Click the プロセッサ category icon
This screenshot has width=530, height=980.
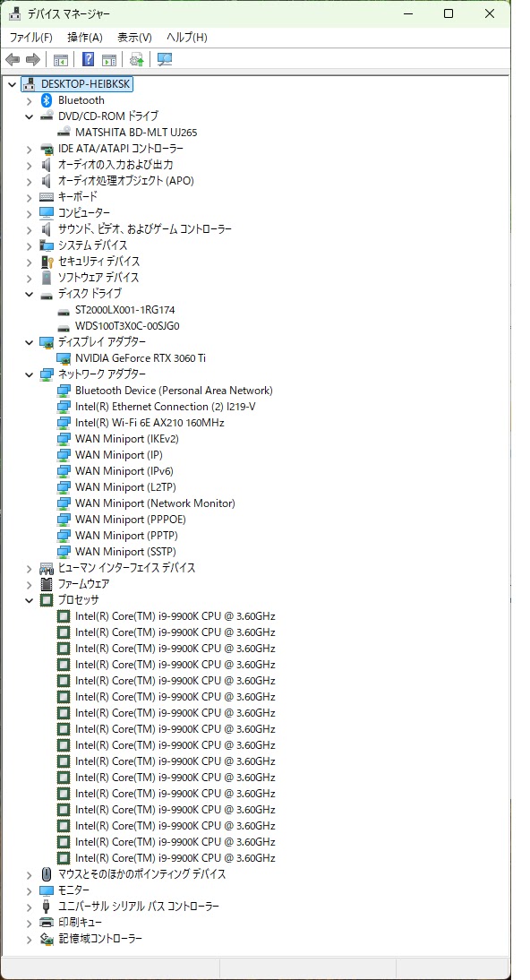pos(47,600)
